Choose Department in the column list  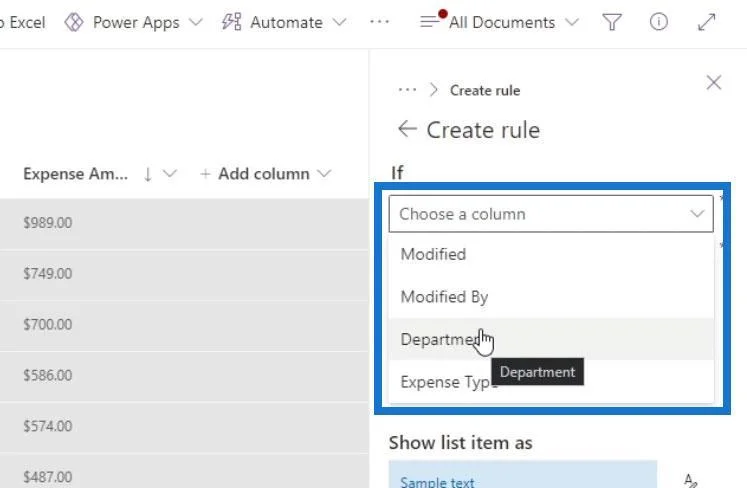click(551, 339)
